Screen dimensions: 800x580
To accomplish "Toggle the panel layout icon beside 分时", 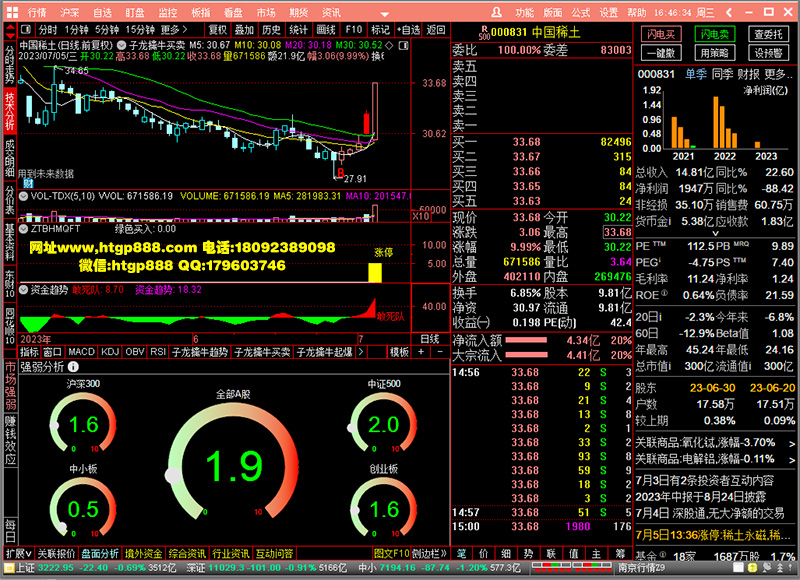I will [x=26, y=30].
